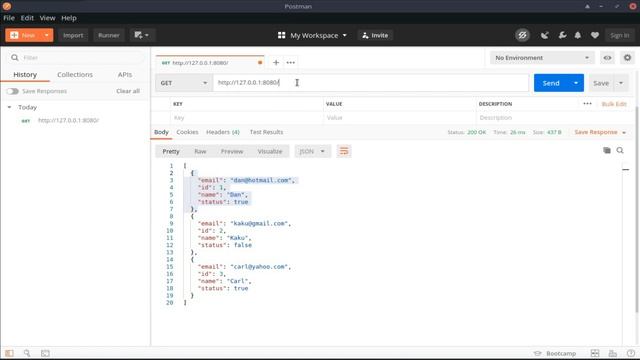
Task: Expand the New button dropdown arrow
Action: (47, 35)
